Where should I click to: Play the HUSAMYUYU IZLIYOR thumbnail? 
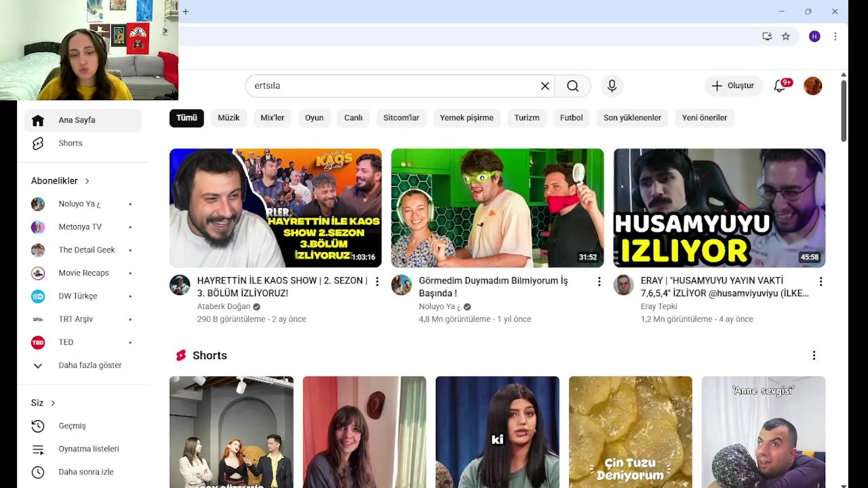[719, 208]
